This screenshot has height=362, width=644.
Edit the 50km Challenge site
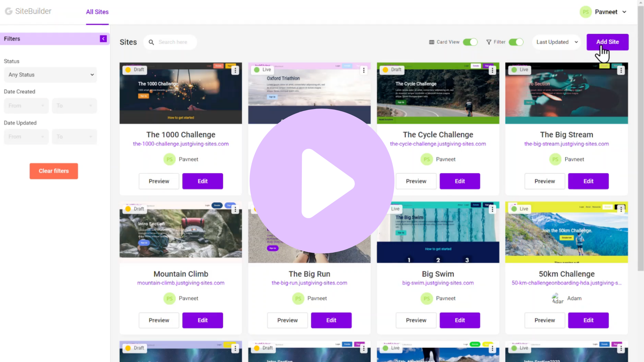click(x=588, y=320)
